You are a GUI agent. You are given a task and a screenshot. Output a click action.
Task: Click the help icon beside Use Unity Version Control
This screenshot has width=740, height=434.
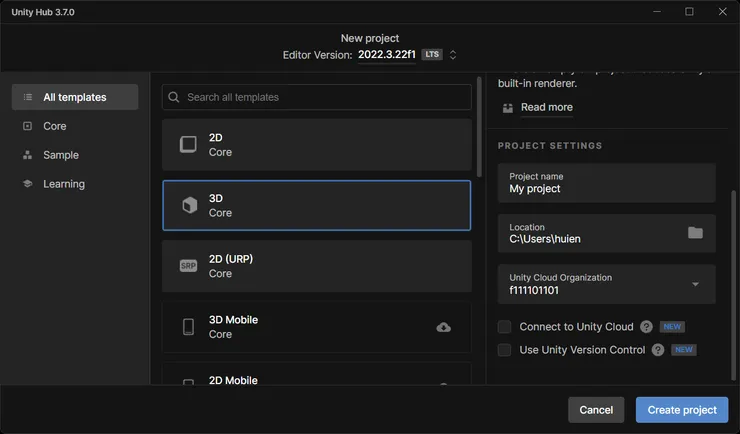coord(657,350)
